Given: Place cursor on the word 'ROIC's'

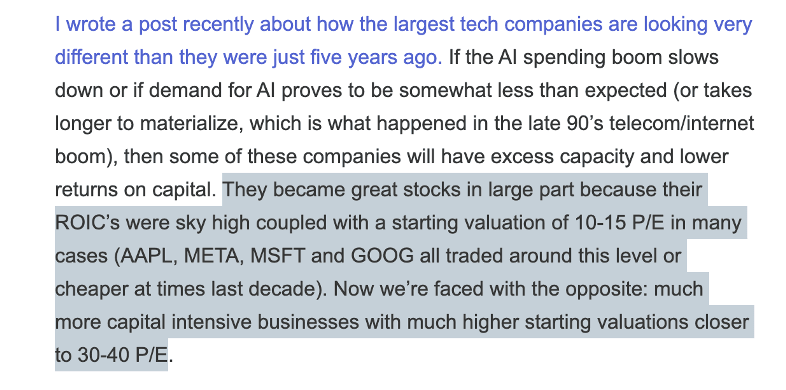Looking at the screenshot, I should pyautogui.click(x=87, y=223).
